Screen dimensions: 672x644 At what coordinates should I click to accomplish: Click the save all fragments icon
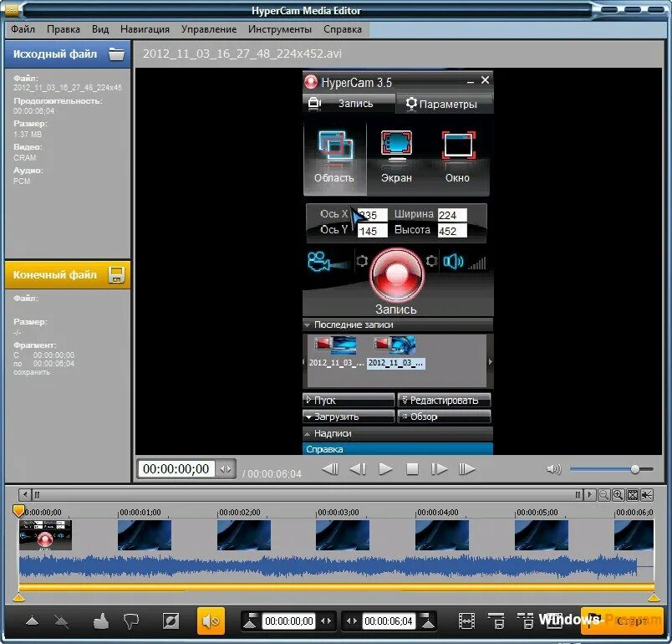pos(526,621)
